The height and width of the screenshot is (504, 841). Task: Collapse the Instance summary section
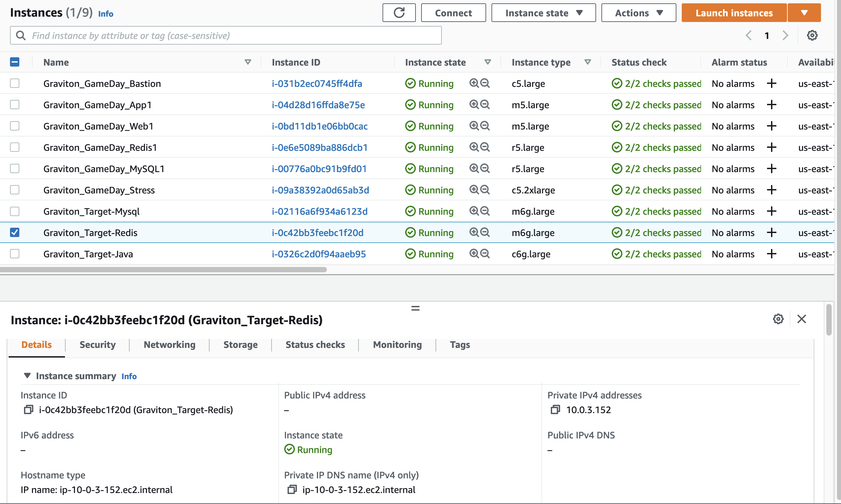(27, 376)
